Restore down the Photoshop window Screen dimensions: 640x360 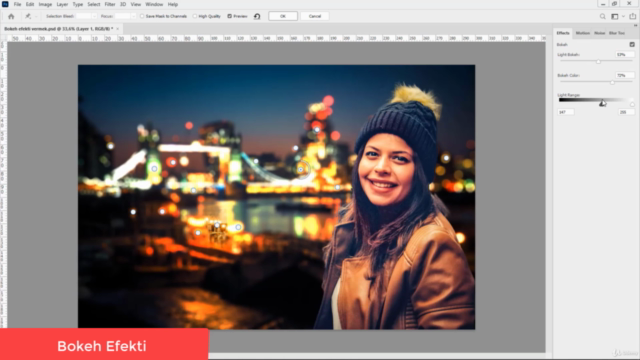pos(614,4)
